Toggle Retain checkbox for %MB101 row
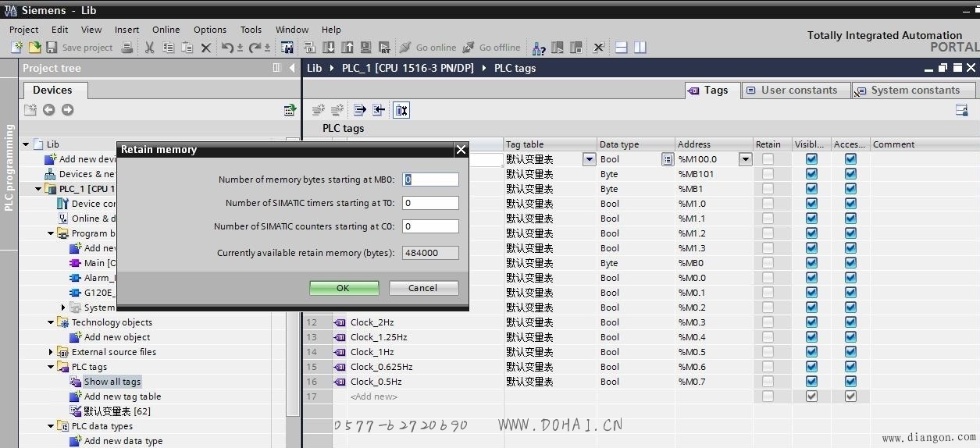Screen dimensions: 980x448 click(x=768, y=174)
